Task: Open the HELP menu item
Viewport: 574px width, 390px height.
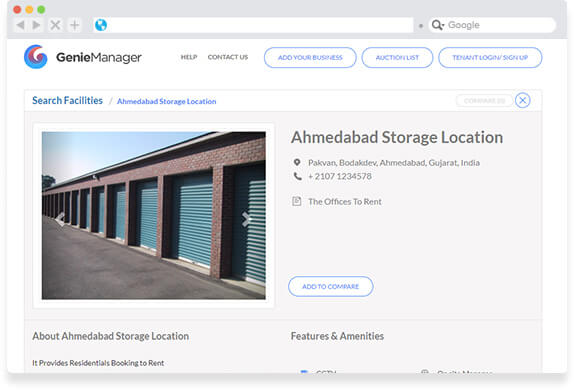Action: point(189,57)
